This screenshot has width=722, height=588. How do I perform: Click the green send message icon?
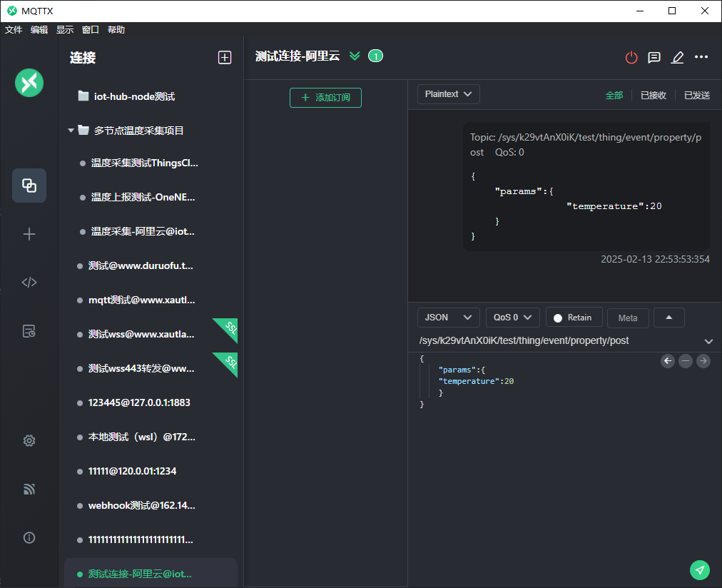point(700,569)
